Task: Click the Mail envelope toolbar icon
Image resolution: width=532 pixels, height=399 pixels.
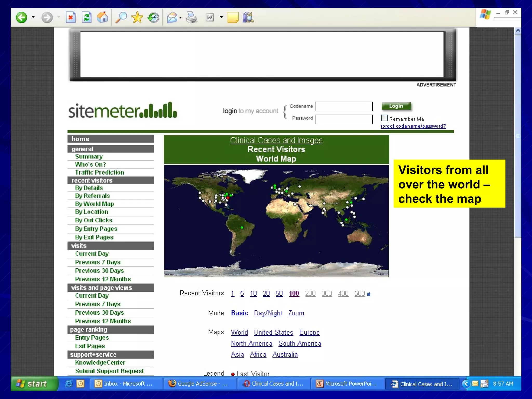Action: tap(172, 18)
